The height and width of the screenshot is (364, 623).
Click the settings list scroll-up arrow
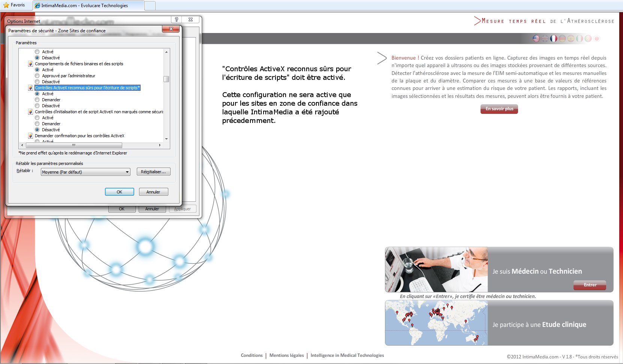click(x=166, y=52)
